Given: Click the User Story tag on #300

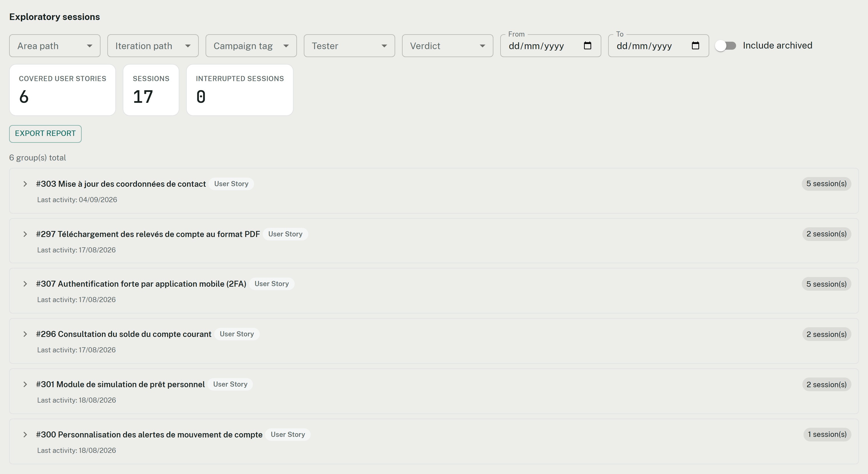Looking at the screenshot, I should tap(288, 435).
